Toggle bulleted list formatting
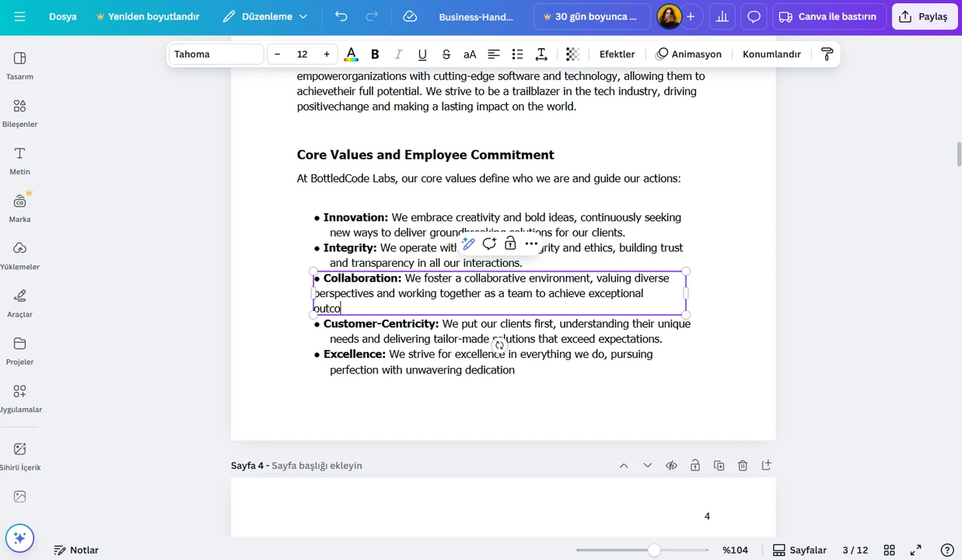 pyautogui.click(x=517, y=54)
